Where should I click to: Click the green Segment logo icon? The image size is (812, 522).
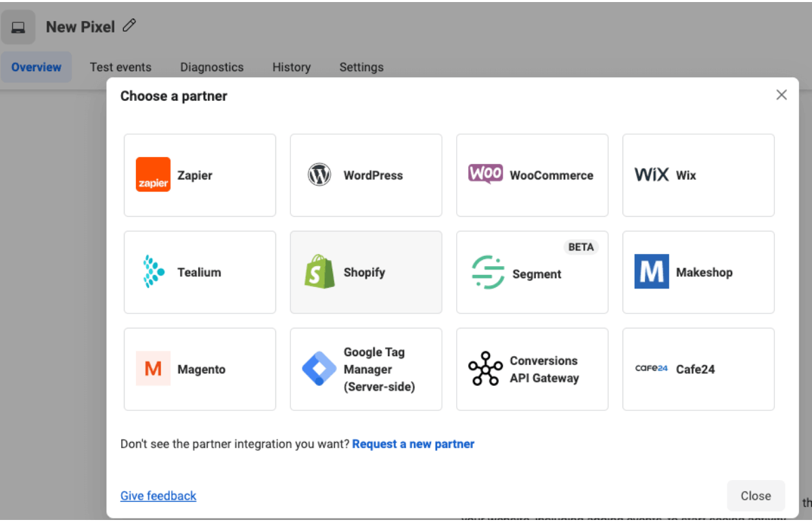click(489, 273)
